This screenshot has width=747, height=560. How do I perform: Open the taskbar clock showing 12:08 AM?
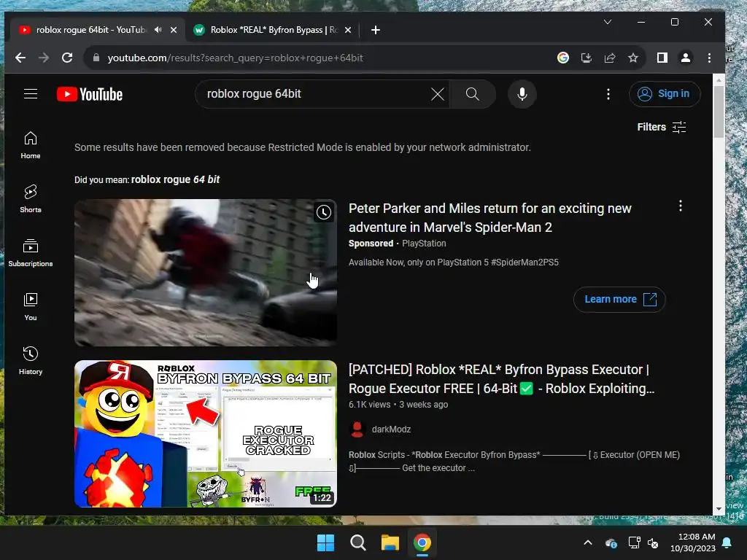693,542
